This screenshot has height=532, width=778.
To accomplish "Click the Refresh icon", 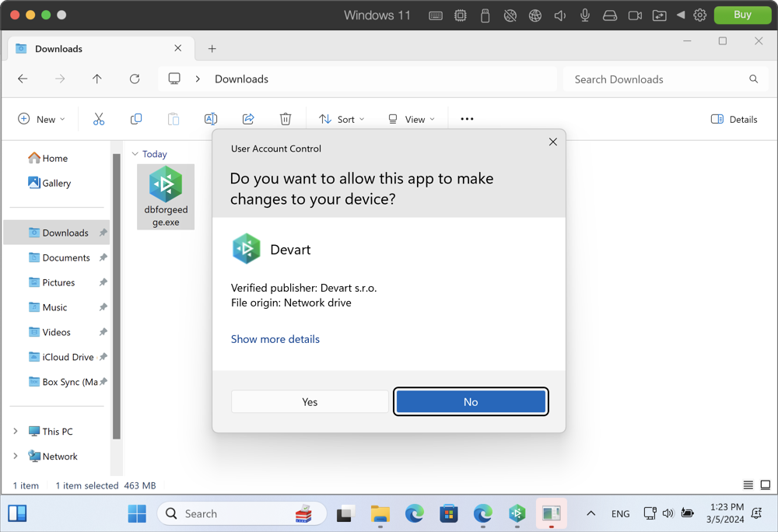I will (x=135, y=79).
